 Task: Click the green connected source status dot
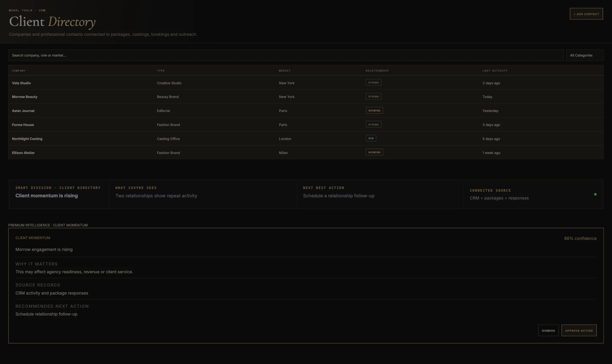595,194
